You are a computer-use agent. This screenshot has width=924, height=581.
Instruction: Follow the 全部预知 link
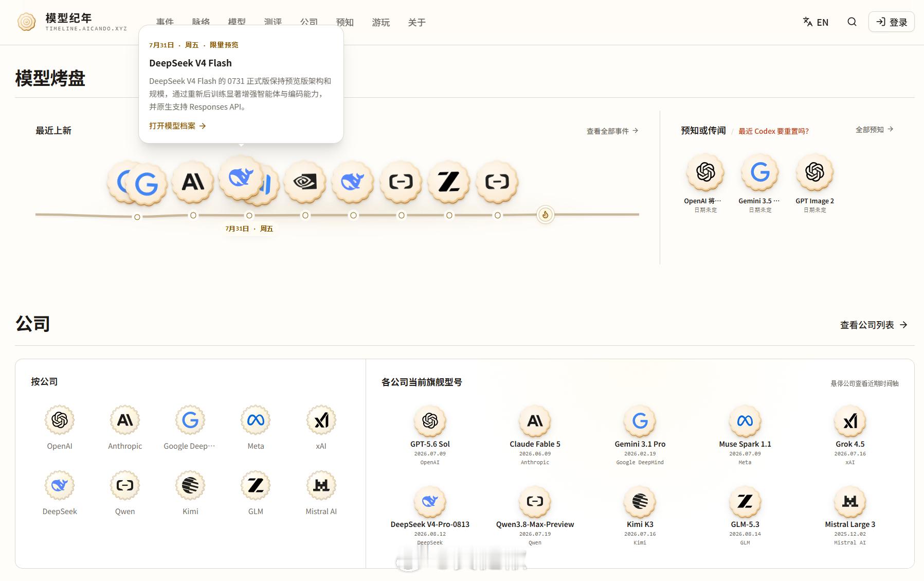(x=874, y=130)
